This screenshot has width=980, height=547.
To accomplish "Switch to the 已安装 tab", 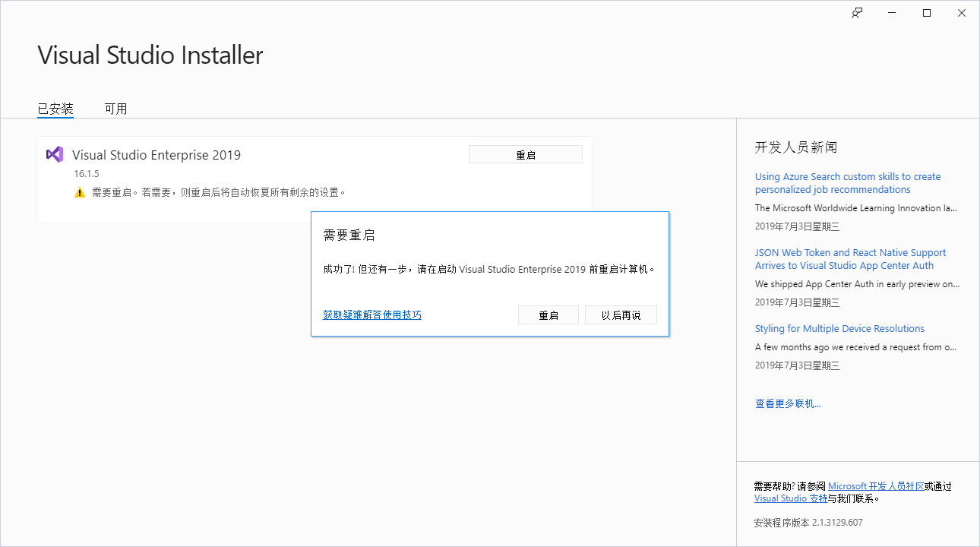I will (55, 109).
